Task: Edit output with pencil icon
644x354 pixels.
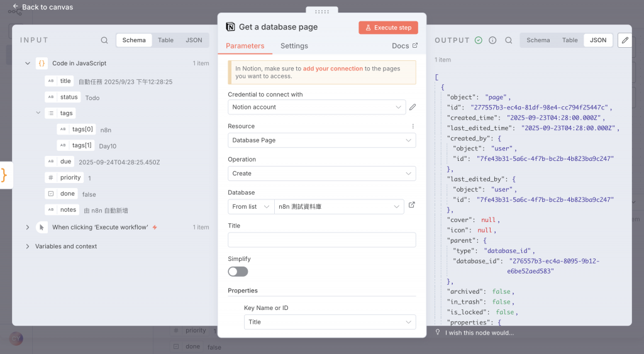Action: [x=625, y=40]
